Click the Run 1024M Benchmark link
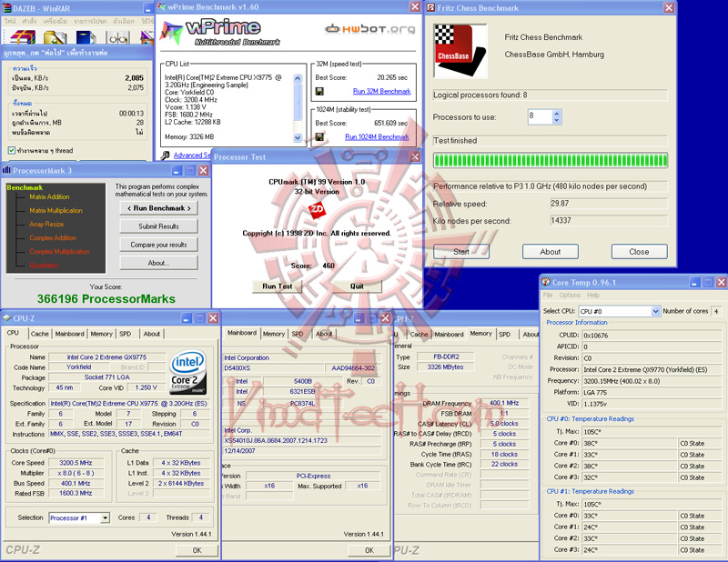This screenshot has height=562, width=728. tap(377, 137)
